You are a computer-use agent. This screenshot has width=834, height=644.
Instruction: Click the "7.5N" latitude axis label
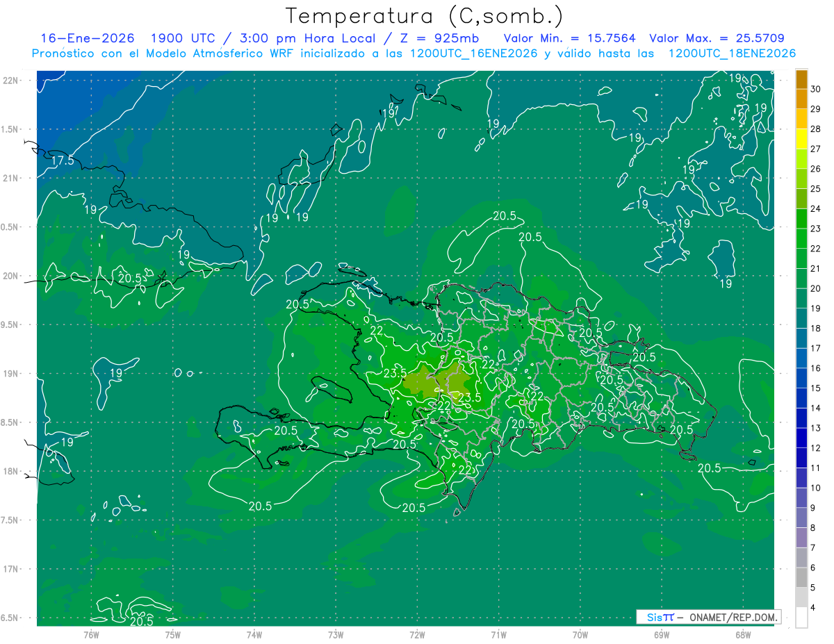click(10, 520)
